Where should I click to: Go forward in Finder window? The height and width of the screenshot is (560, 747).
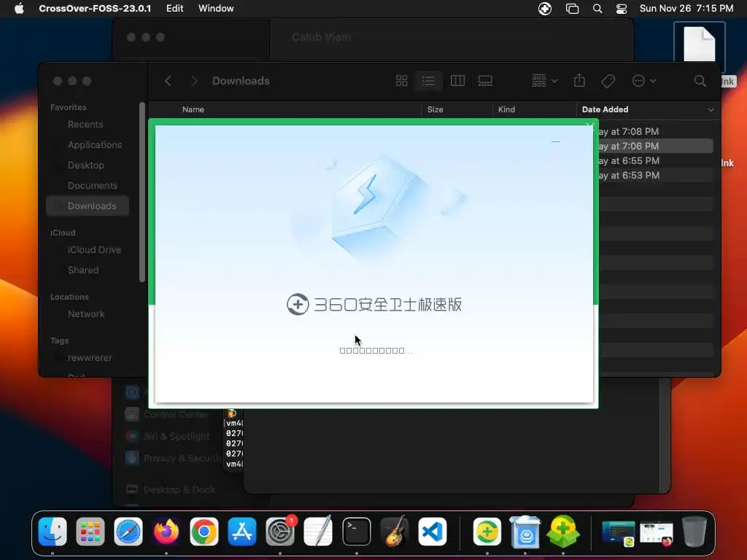click(x=194, y=81)
